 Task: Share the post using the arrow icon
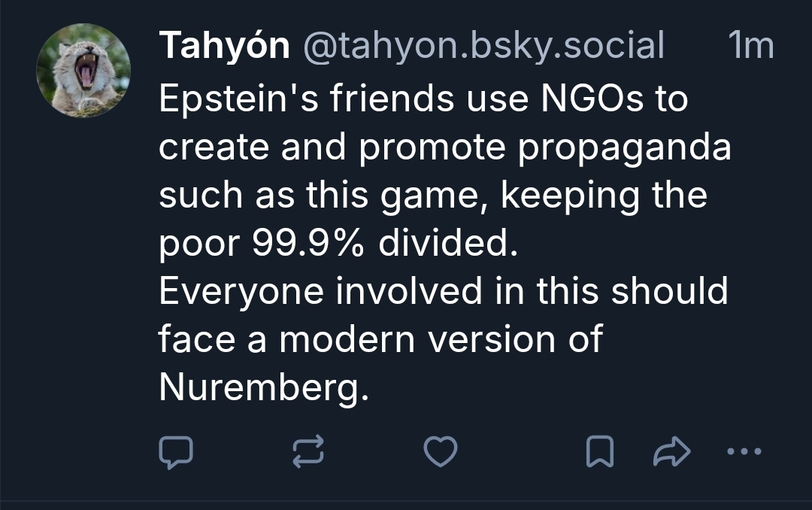[671, 452]
